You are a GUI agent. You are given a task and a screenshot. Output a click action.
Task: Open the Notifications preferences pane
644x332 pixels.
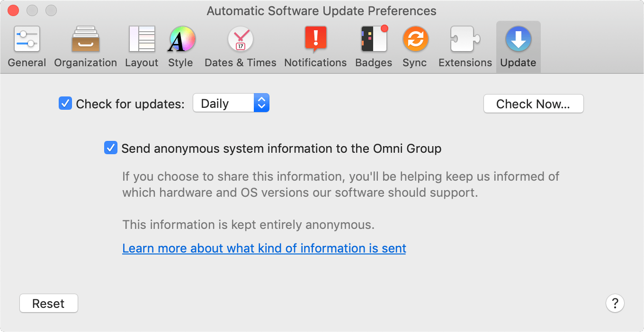point(315,47)
